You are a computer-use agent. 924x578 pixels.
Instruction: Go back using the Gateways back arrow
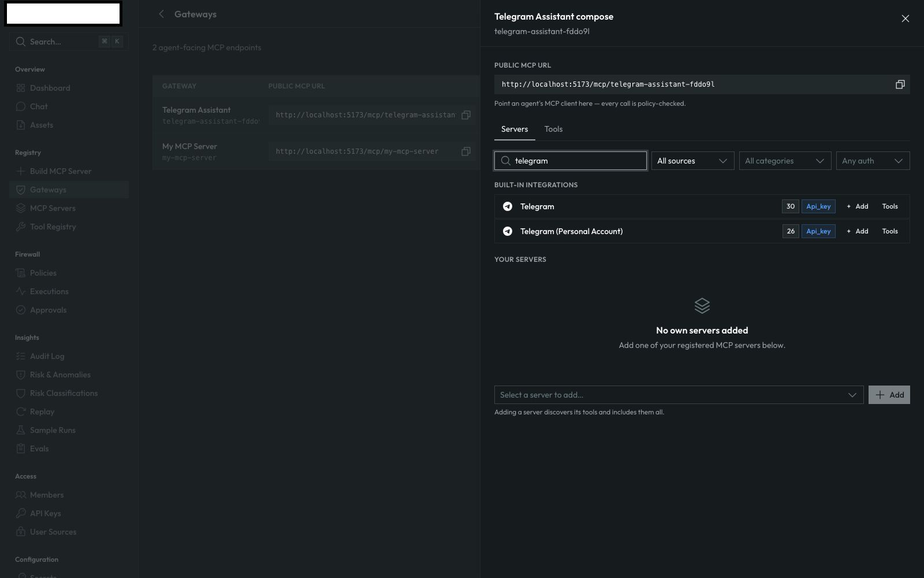tap(161, 14)
